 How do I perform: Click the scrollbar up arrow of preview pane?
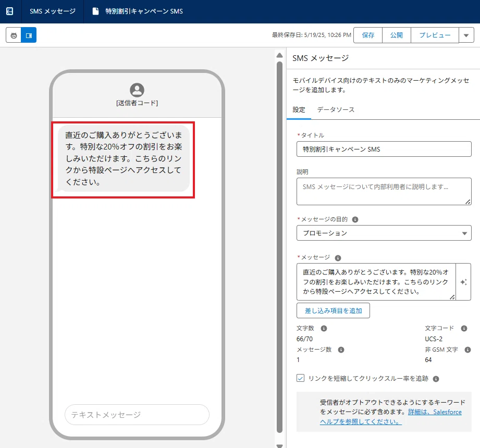(x=279, y=55)
